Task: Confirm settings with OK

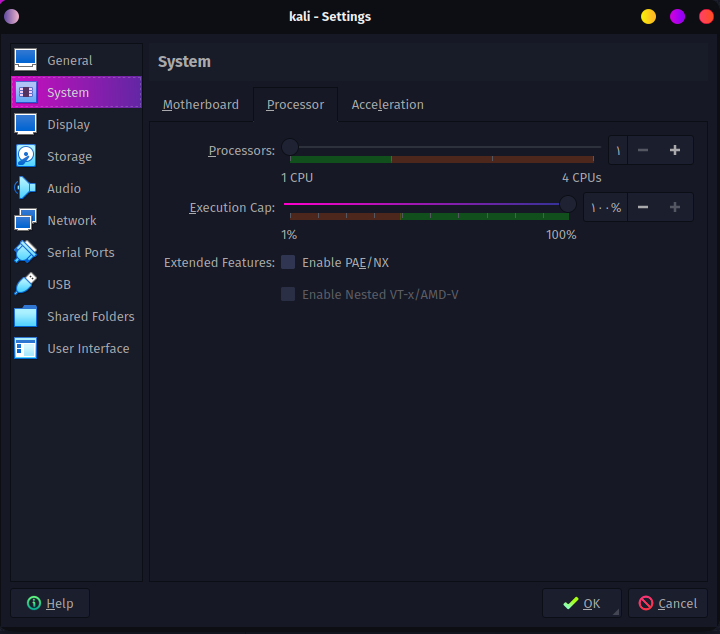Action: (x=582, y=603)
